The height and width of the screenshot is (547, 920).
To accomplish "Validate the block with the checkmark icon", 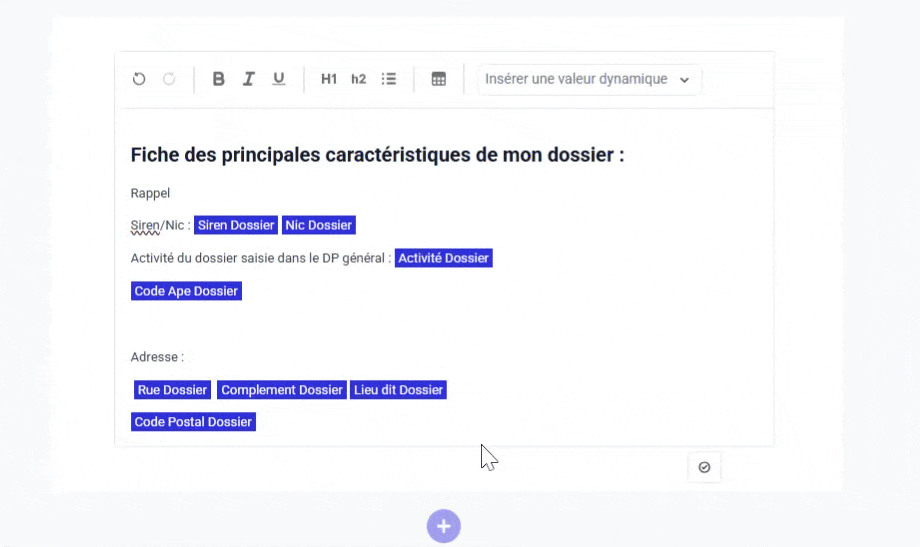I will (x=704, y=467).
